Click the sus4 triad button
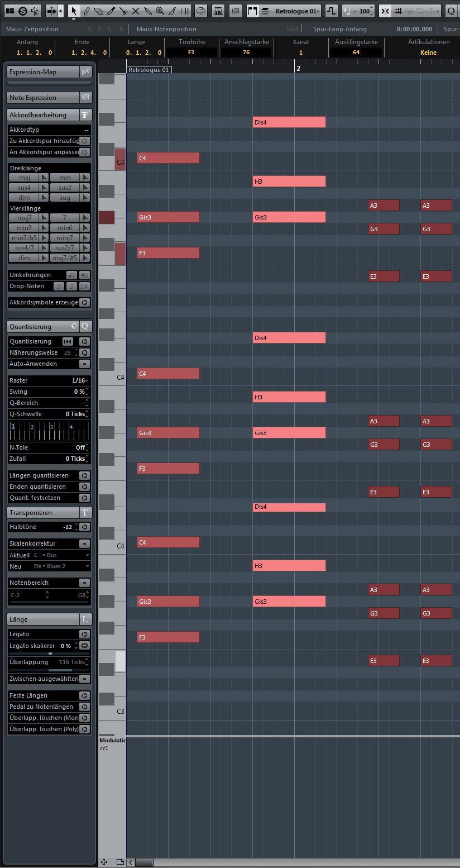This screenshot has width=460, height=868. pos(24,188)
